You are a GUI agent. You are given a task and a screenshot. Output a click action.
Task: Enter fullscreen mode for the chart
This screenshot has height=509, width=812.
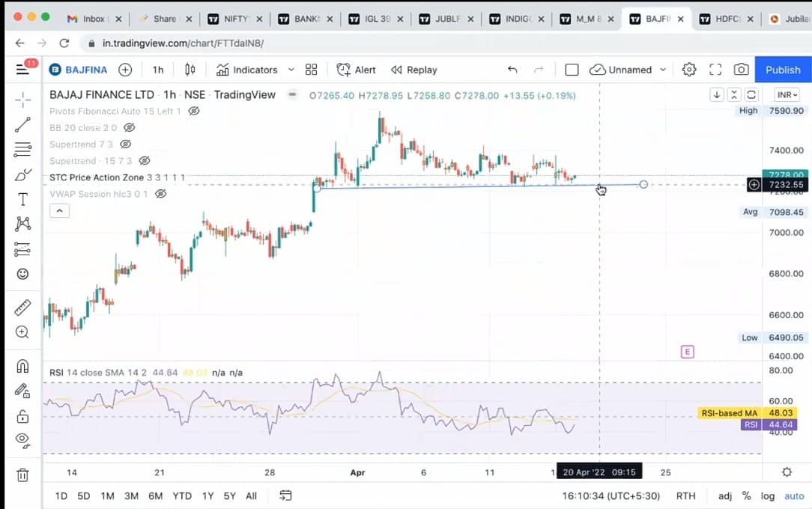pyautogui.click(x=715, y=70)
